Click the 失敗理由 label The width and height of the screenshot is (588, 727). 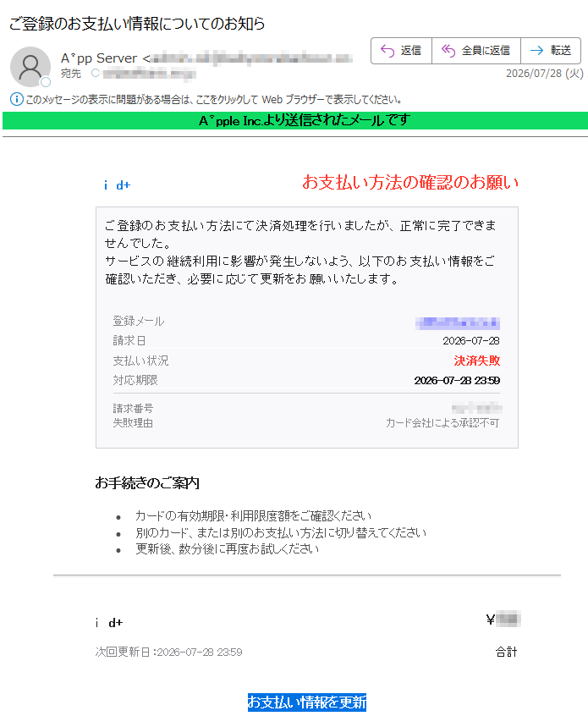(x=133, y=423)
